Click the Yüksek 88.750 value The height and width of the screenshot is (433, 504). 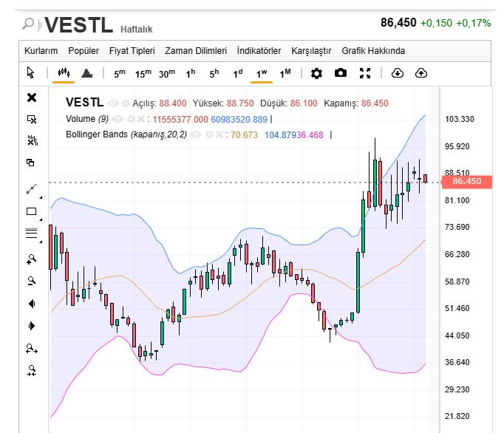[240, 103]
